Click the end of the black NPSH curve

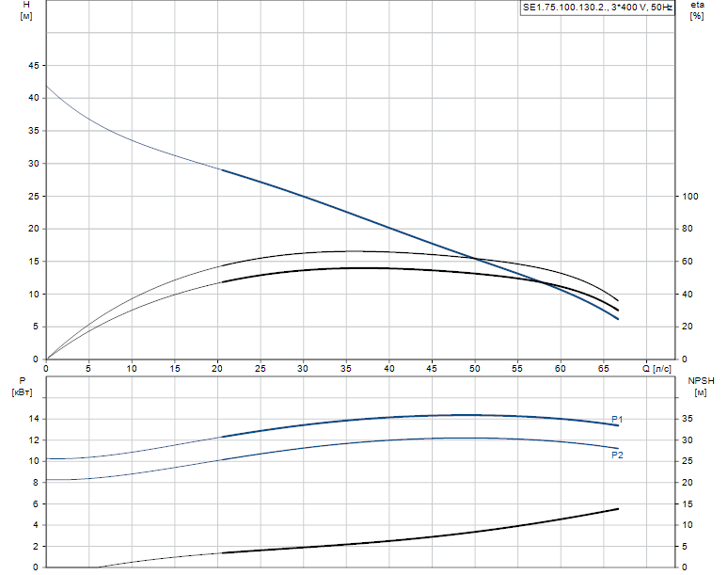pos(618,509)
